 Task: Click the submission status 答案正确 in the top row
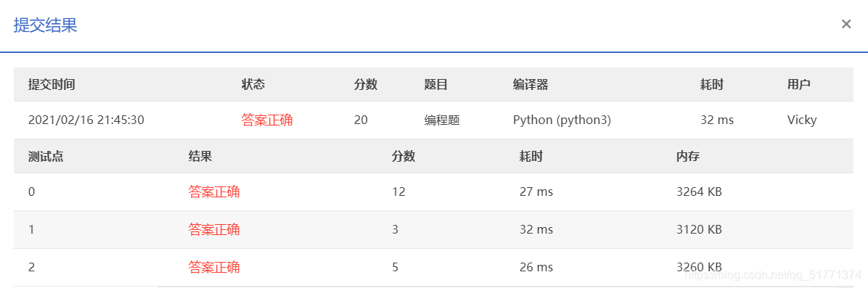(267, 120)
